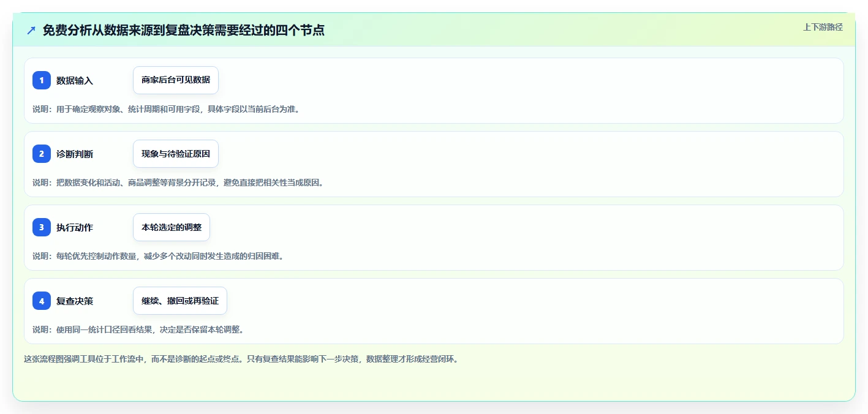Click the step 4 number badge
868x414 pixels.
(x=42, y=301)
